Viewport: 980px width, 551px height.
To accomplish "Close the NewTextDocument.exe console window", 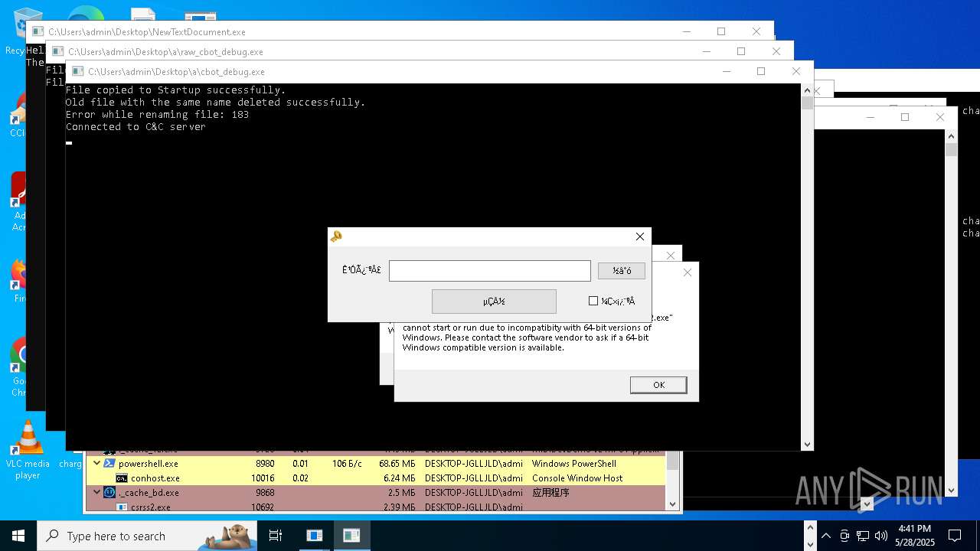I will tap(756, 31).
